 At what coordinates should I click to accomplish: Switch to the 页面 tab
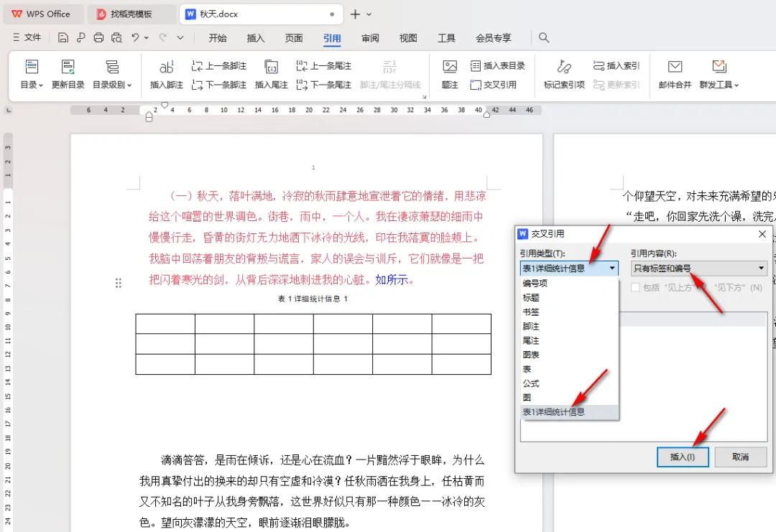[293, 38]
